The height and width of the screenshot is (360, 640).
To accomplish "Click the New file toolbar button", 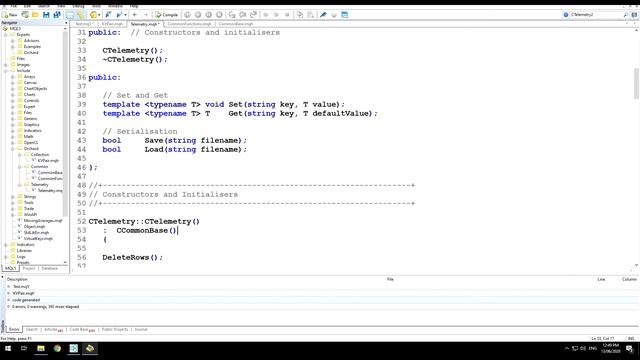I will (9, 15).
